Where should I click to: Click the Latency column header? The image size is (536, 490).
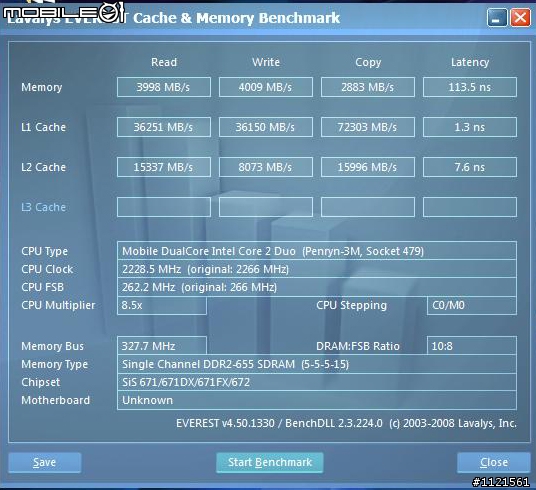pyautogui.click(x=470, y=62)
